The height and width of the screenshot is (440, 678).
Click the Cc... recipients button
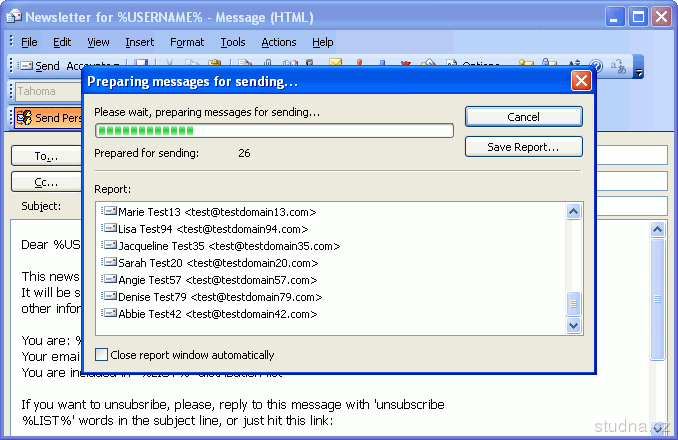click(46, 182)
